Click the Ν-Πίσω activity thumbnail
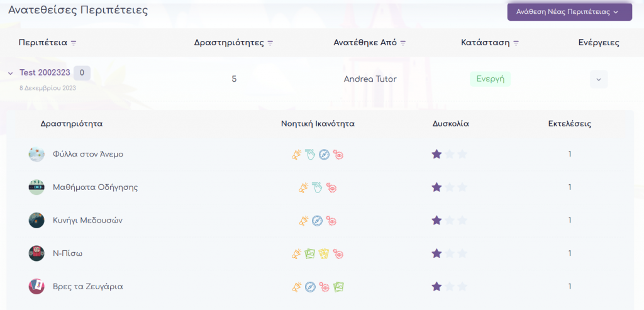 [x=36, y=253]
